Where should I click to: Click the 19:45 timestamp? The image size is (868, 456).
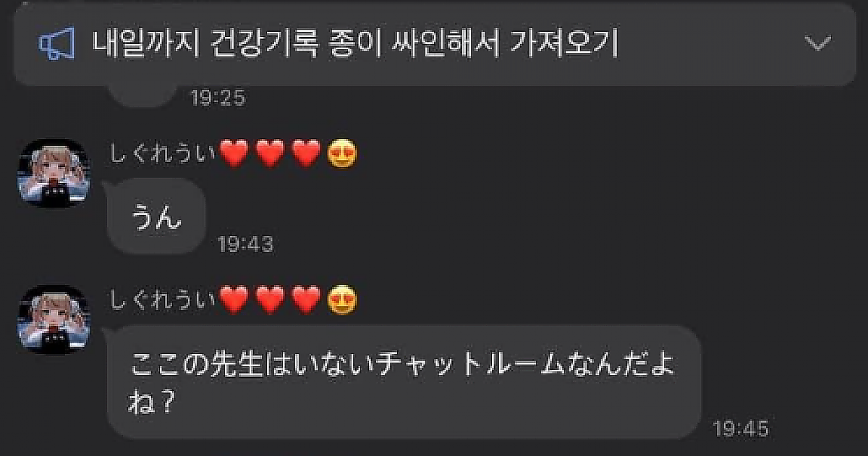point(741,428)
